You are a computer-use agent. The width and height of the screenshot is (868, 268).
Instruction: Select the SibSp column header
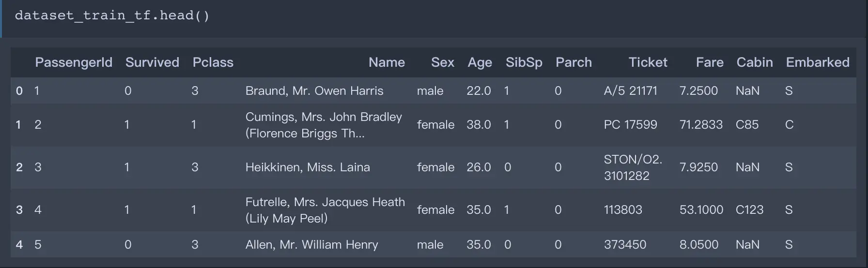(524, 62)
